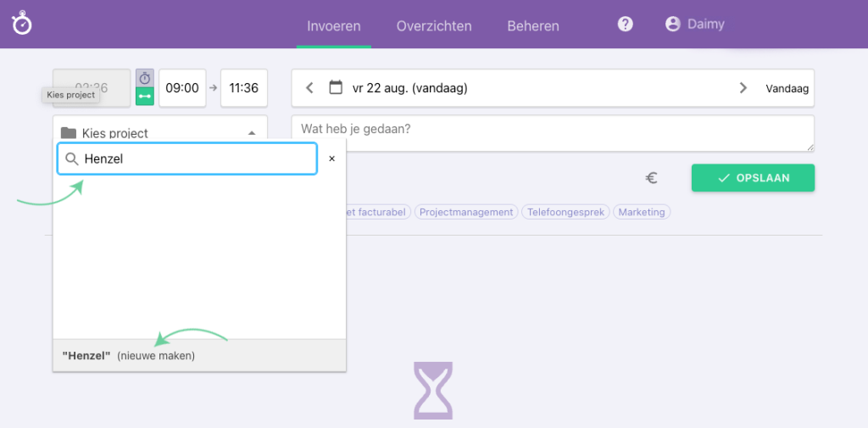Switch to start-end time range mode

click(145, 97)
